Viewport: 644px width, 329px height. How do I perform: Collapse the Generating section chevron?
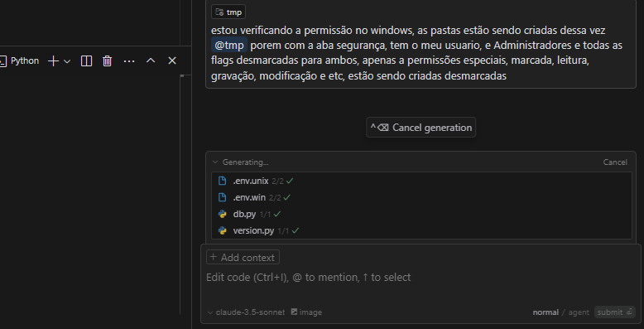pyautogui.click(x=214, y=162)
